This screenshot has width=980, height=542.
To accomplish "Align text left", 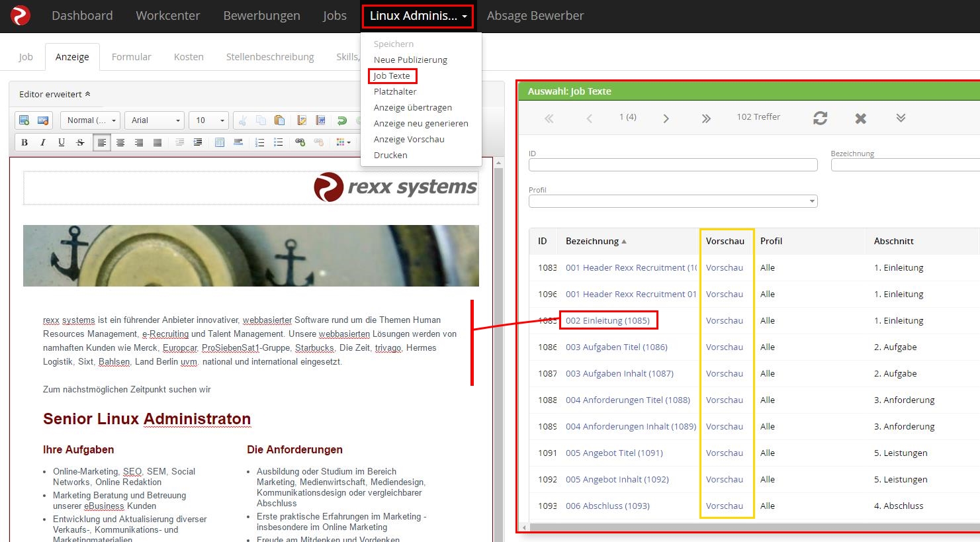I will pos(102,142).
